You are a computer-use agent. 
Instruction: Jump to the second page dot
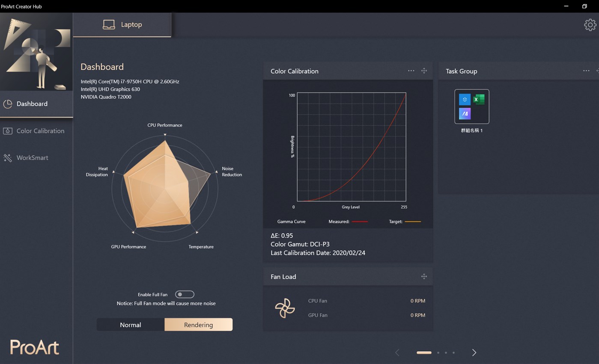click(438, 352)
